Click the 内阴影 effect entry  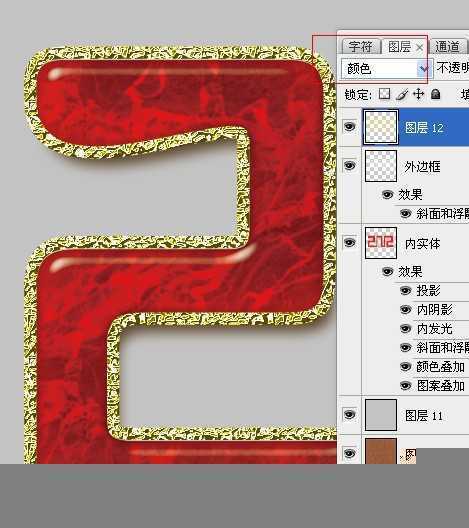click(x=434, y=309)
